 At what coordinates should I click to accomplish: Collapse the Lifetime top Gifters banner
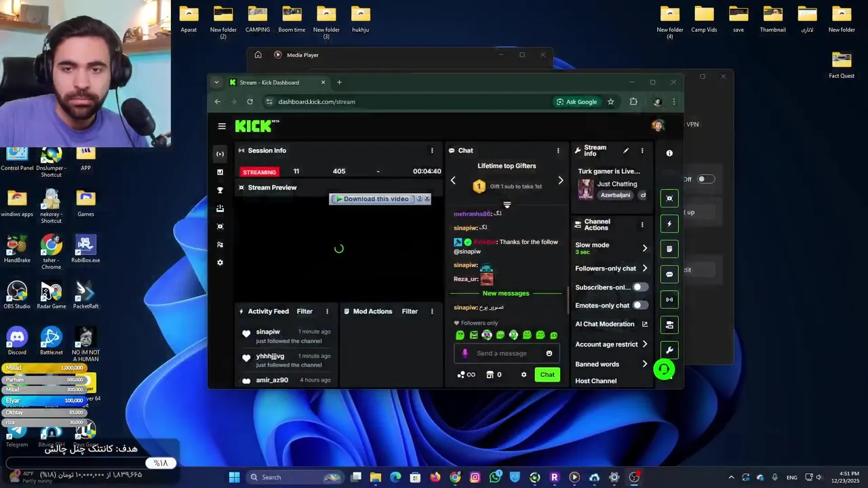[507, 205]
